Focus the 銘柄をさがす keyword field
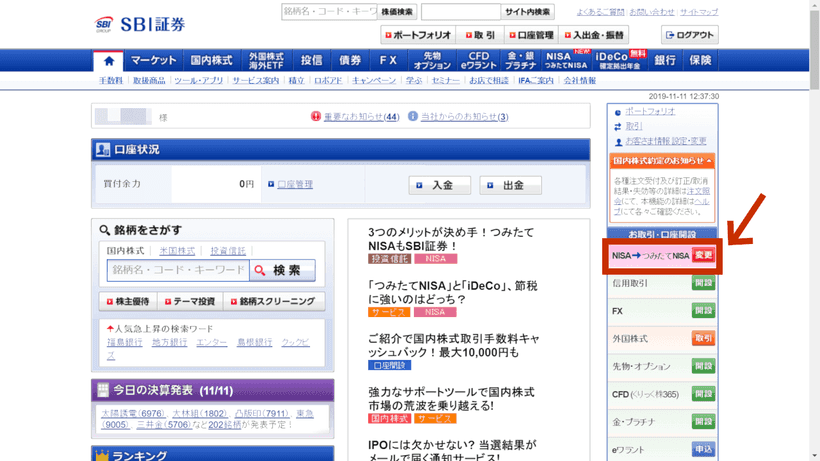The height and width of the screenshot is (461, 820). coord(178,270)
